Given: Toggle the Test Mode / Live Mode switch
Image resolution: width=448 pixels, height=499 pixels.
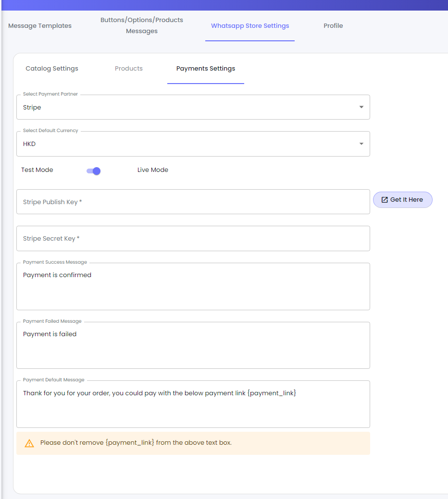Looking at the screenshot, I should coord(94,171).
